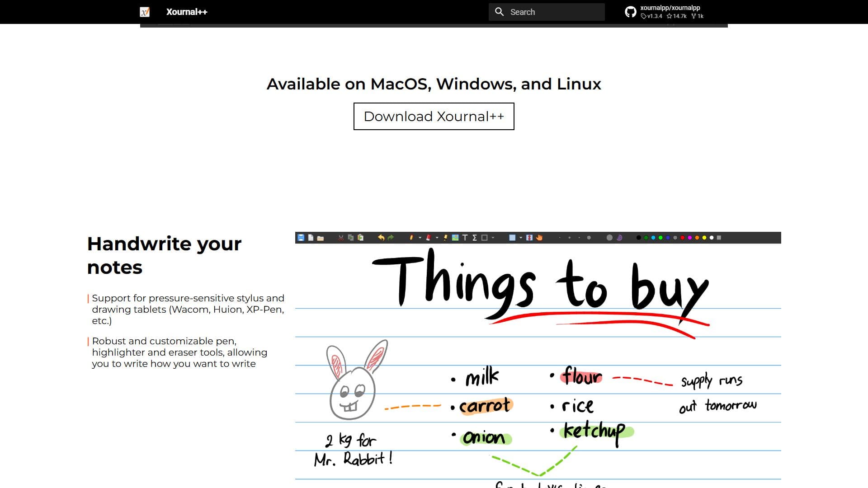The width and height of the screenshot is (868, 488).
Task: Click the v1.3.4 version tag text
Action: 654,16
